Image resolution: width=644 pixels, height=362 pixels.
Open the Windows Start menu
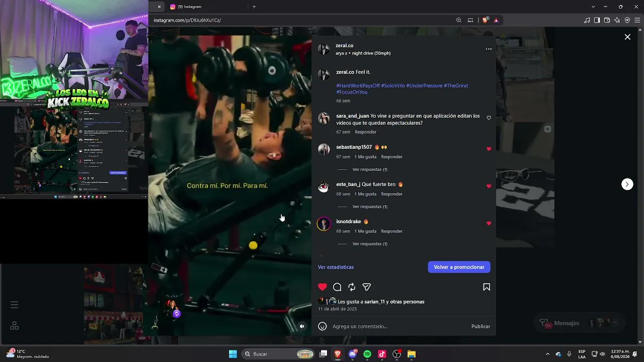click(x=233, y=354)
